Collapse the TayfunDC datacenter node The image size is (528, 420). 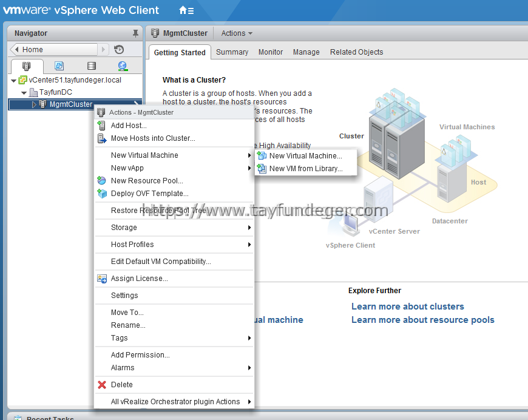tap(24, 93)
